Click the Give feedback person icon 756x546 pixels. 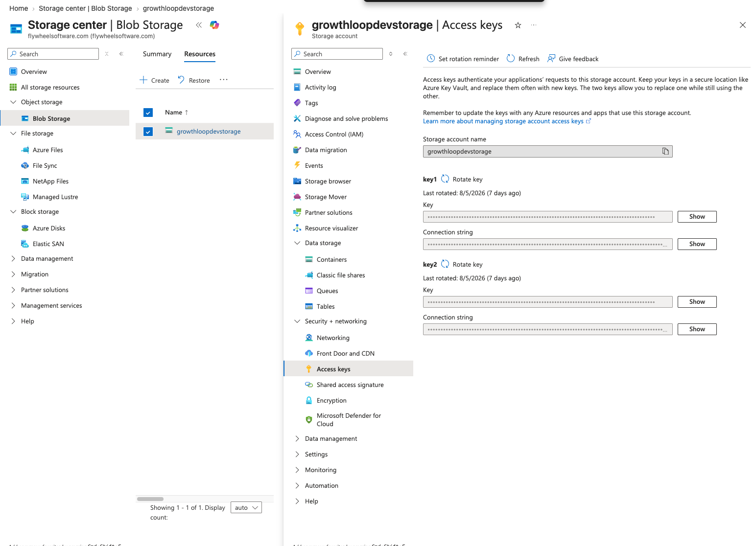(551, 59)
